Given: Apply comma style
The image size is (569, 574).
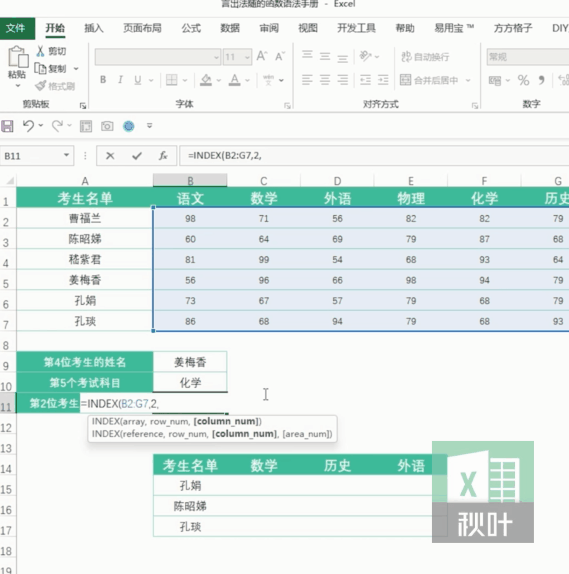Looking at the screenshot, I should (541, 80).
